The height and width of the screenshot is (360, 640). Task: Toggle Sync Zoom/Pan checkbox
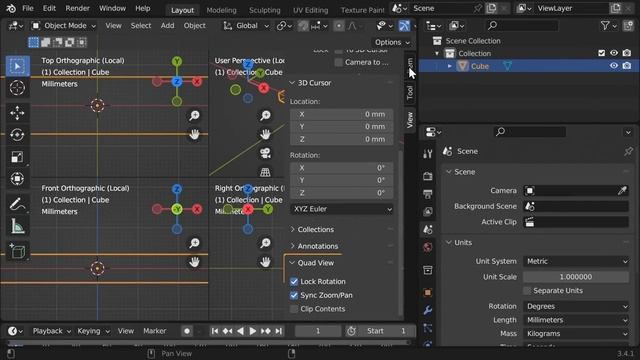(294, 295)
